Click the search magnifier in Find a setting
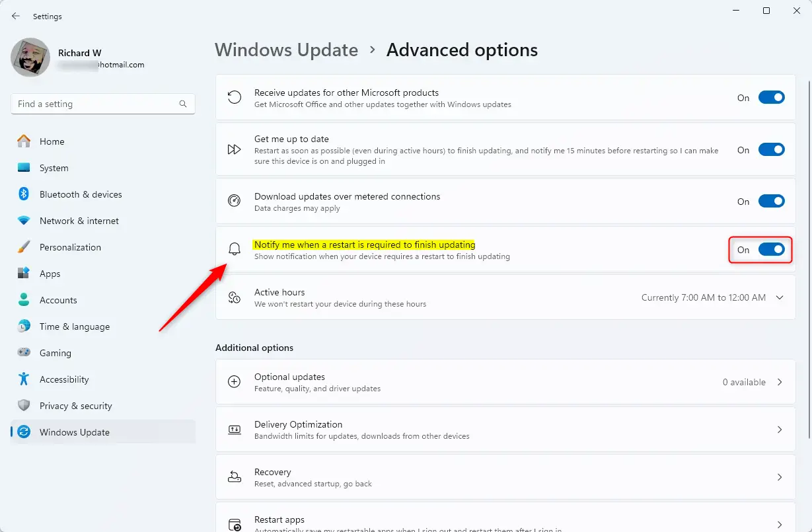Viewport: 812px width, 532px height. tap(182, 104)
